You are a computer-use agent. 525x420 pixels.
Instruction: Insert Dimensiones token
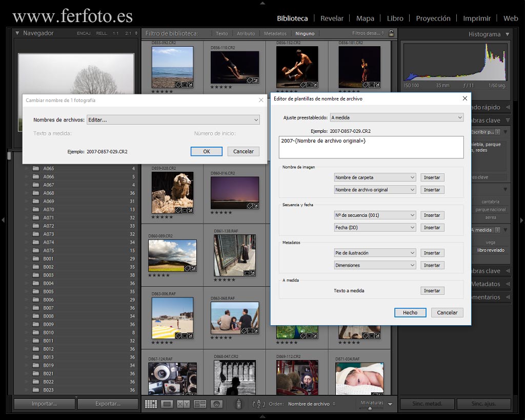click(432, 265)
